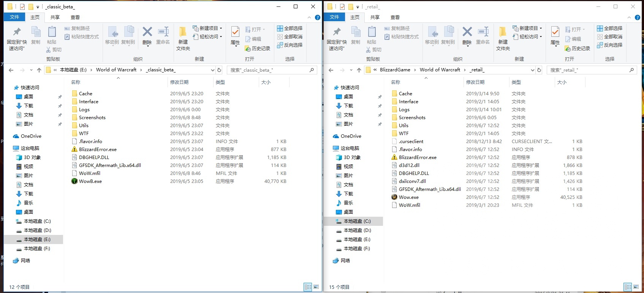
Task: Open Share (共享) tab in _classic_beta_ window
Action: (x=55, y=17)
